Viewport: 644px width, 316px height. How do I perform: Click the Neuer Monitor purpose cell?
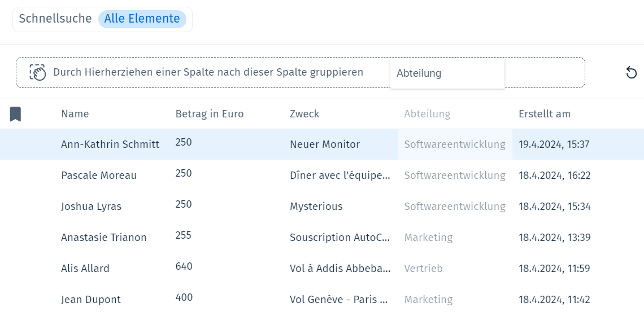pos(324,144)
